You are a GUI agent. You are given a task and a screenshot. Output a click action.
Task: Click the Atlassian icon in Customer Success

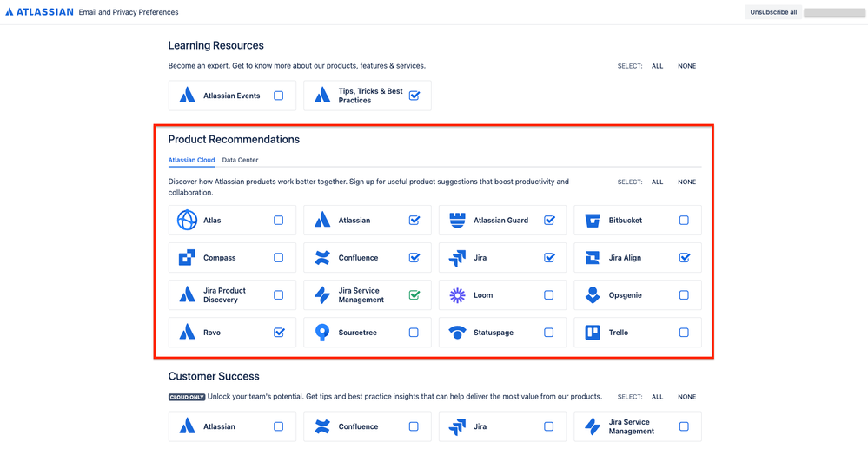pyautogui.click(x=187, y=427)
